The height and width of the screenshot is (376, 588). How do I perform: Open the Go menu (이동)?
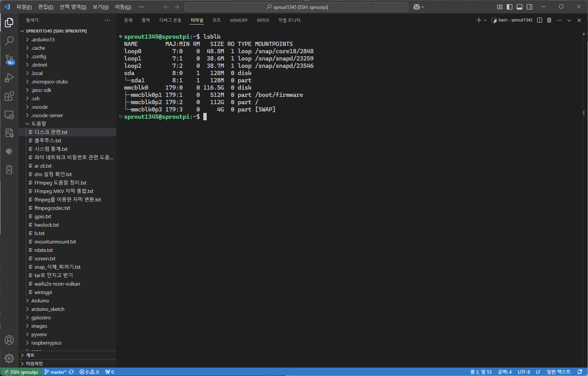123,7
